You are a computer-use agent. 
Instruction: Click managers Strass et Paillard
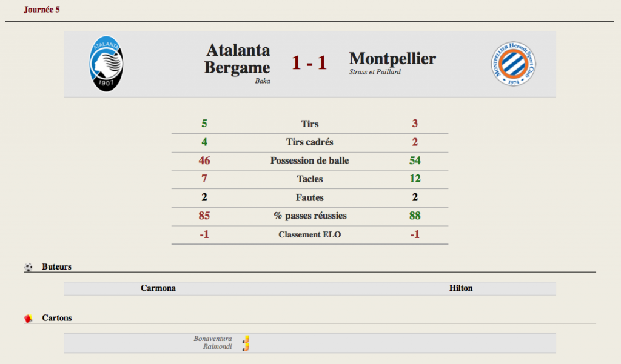375,72
